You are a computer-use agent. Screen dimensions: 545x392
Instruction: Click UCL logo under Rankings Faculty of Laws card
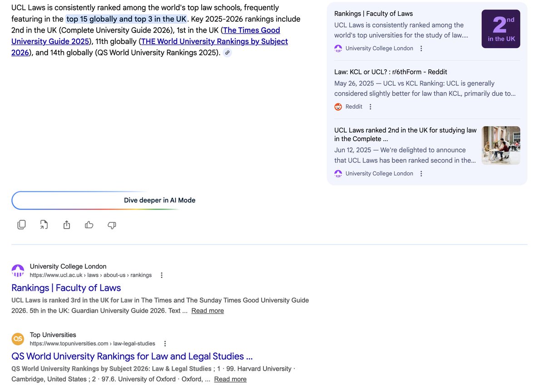click(x=338, y=49)
